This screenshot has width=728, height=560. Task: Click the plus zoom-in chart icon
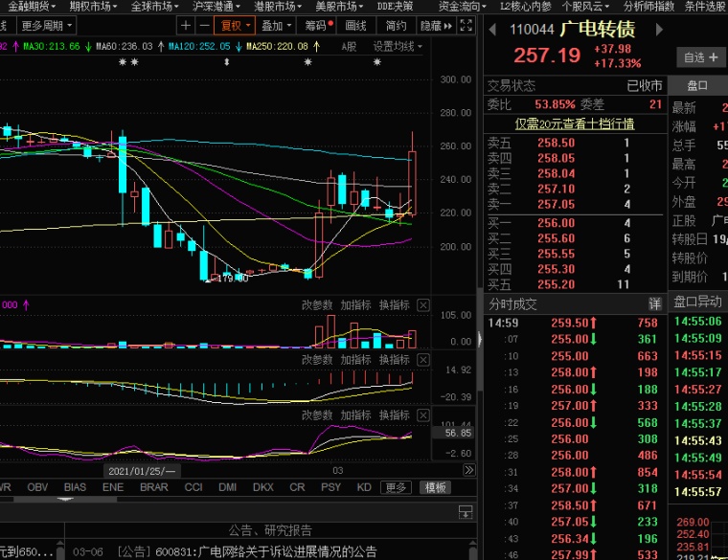click(x=187, y=26)
